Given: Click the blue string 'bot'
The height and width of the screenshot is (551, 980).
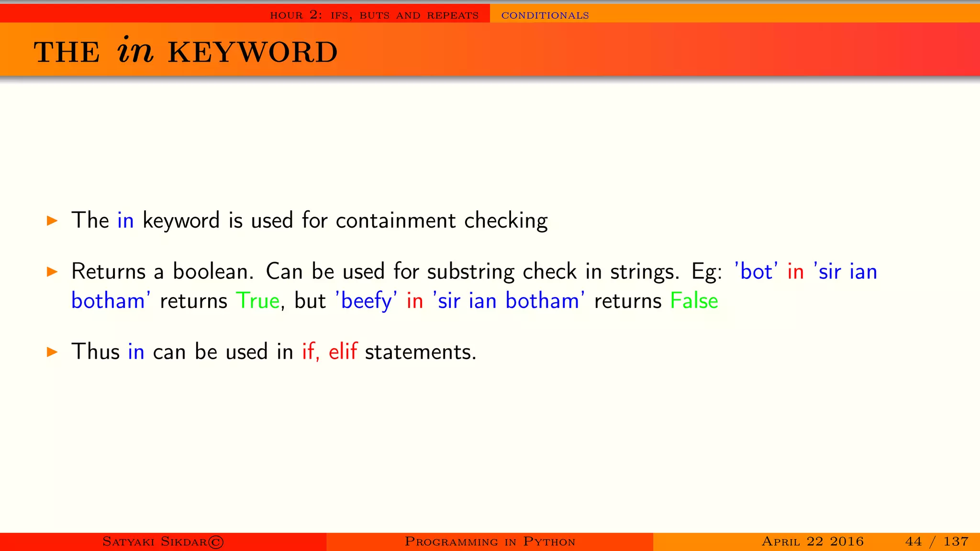Looking at the screenshot, I should (x=757, y=271).
